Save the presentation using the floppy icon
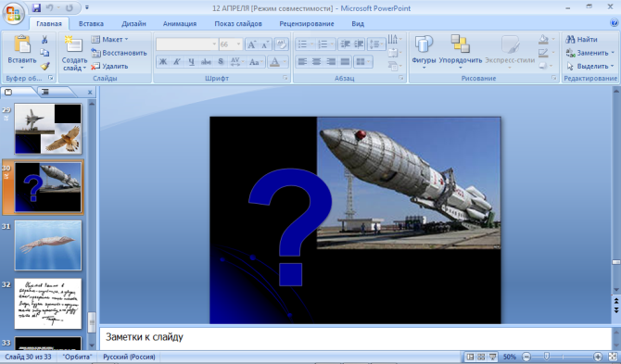This screenshot has height=364, width=621. pyautogui.click(x=36, y=7)
